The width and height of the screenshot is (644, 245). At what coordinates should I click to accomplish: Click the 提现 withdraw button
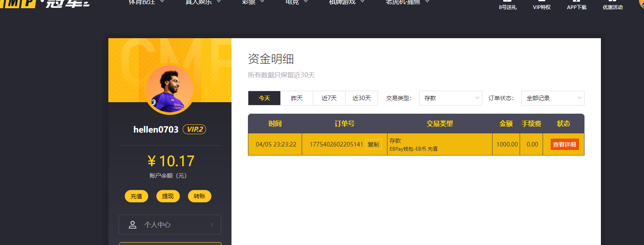click(x=168, y=196)
